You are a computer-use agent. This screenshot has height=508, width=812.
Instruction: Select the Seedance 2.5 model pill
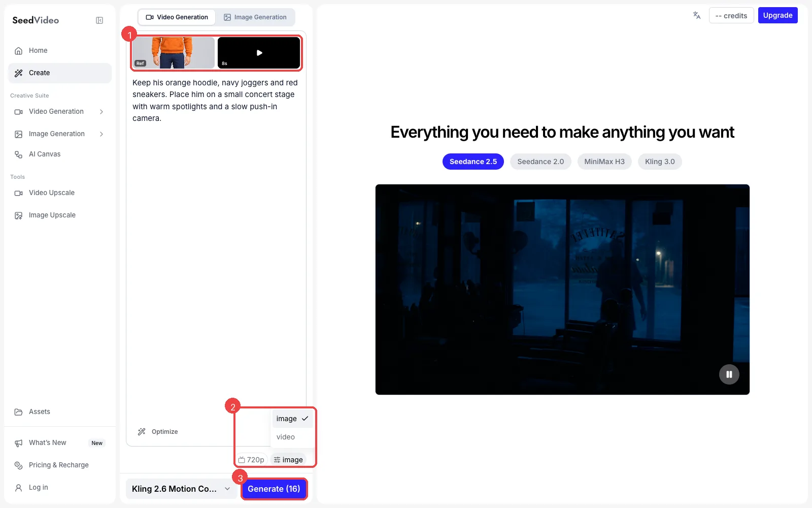coord(473,162)
